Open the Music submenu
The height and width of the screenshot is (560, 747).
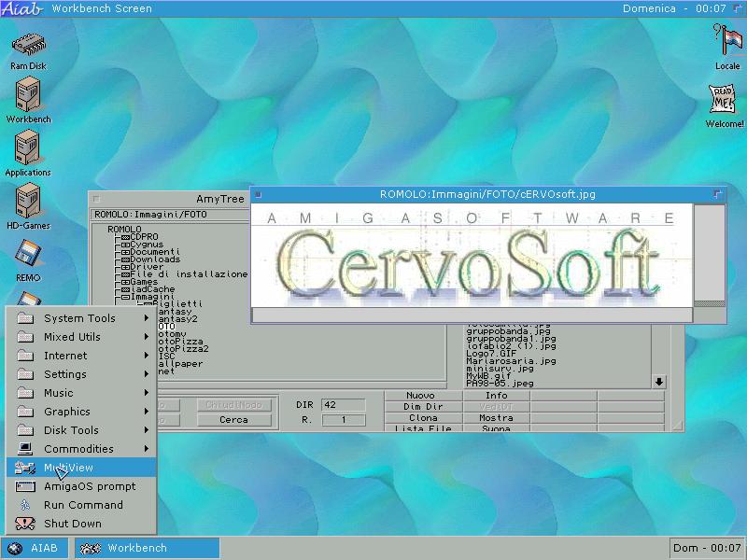click(x=81, y=393)
